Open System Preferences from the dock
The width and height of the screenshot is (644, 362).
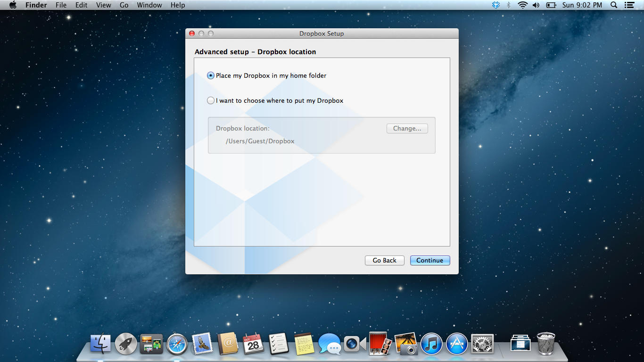click(x=482, y=344)
